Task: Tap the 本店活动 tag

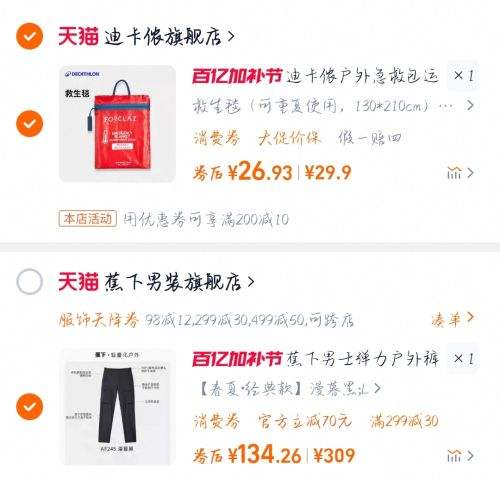Action: [x=87, y=219]
